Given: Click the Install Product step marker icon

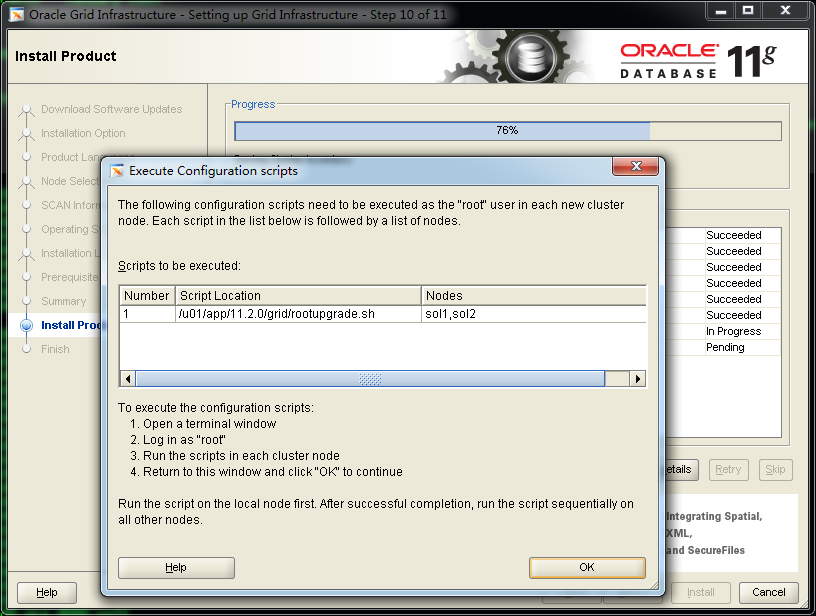Looking at the screenshot, I should pyautogui.click(x=27, y=326).
